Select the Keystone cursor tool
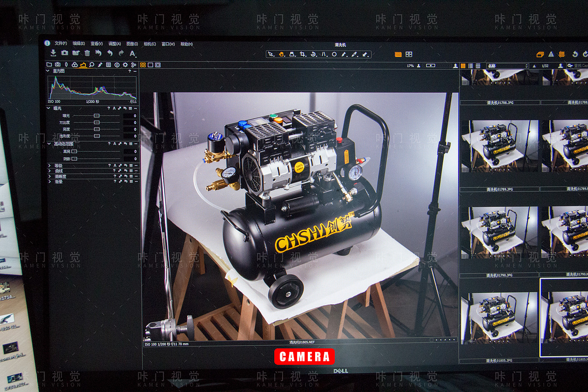The height and width of the screenshot is (392, 588). 324,54
